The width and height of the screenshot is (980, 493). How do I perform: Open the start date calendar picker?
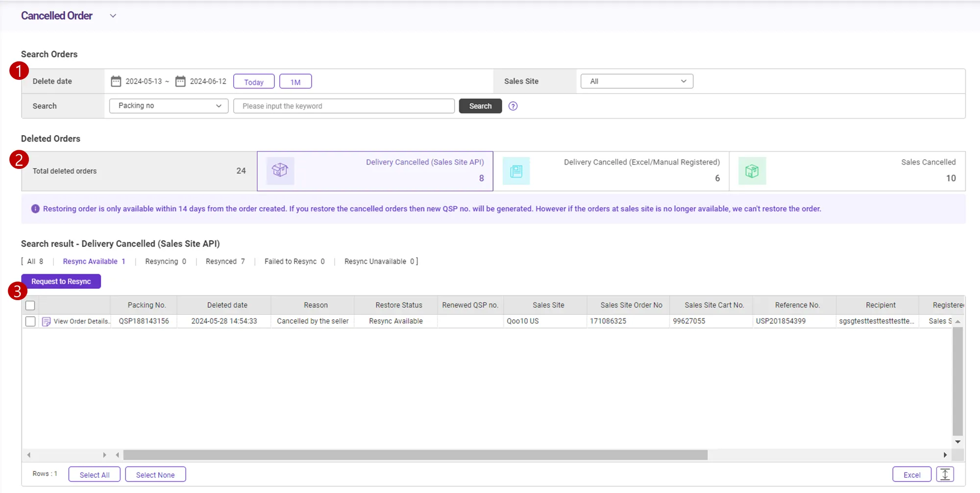click(116, 81)
